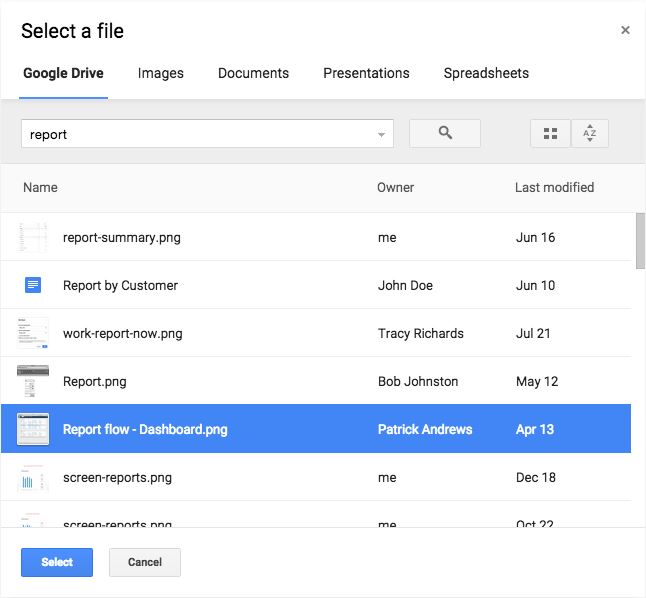
Task: Toggle A-Z sort order button
Action: coord(590,133)
